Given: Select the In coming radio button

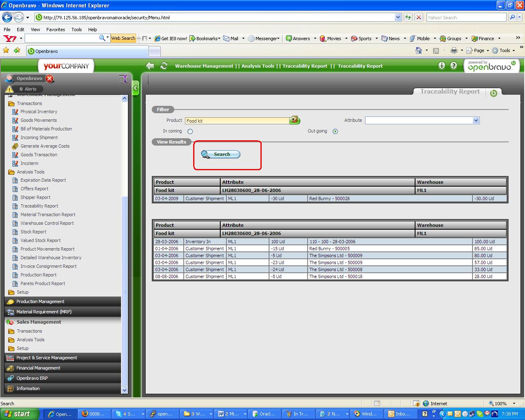Looking at the screenshot, I should click(x=190, y=132).
